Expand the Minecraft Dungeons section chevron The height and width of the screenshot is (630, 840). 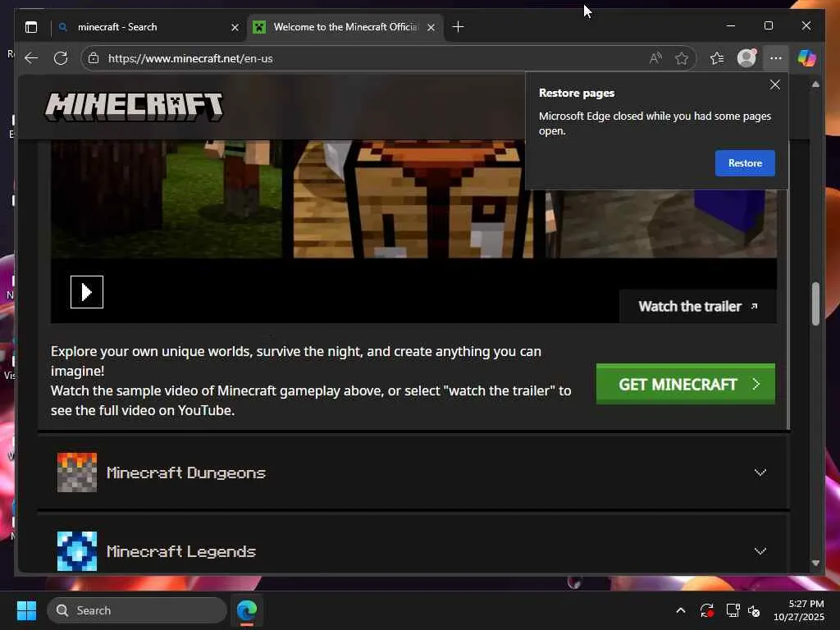[760, 472]
